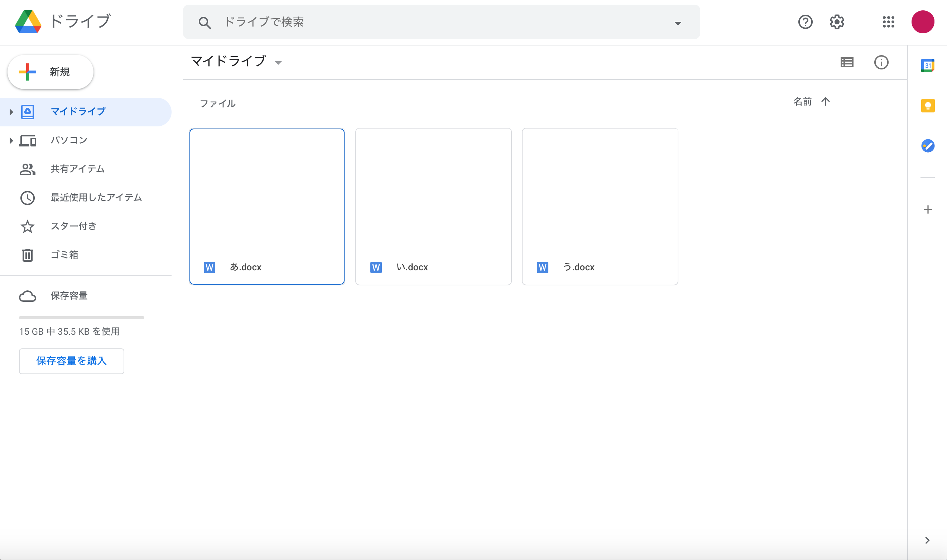This screenshot has width=947, height=560.
Task: Show details info icon
Action: coord(881,62)
